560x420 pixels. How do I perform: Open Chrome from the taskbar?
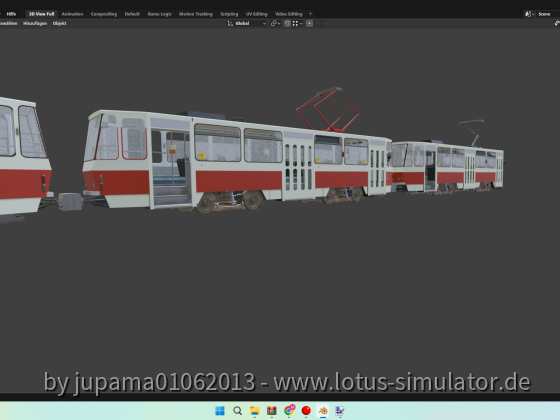(289, 411)
